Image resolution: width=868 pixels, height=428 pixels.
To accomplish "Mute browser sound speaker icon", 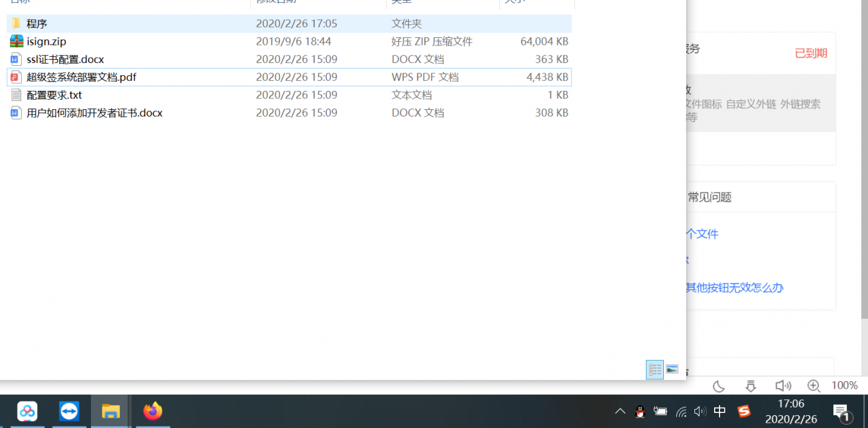I will 783,386.
